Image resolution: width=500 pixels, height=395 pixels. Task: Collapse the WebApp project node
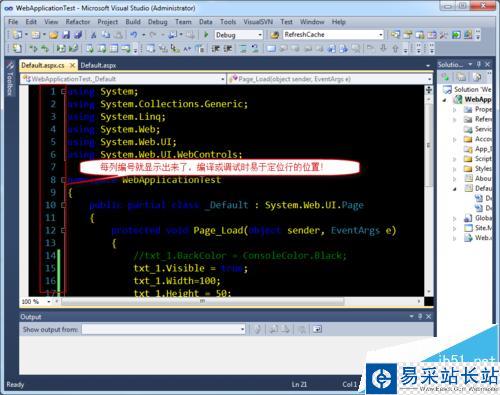[x=445, y=99]
